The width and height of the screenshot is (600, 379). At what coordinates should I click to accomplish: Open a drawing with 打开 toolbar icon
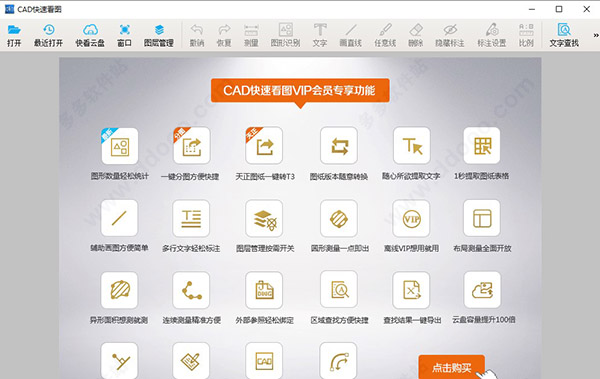pos(14,35)
